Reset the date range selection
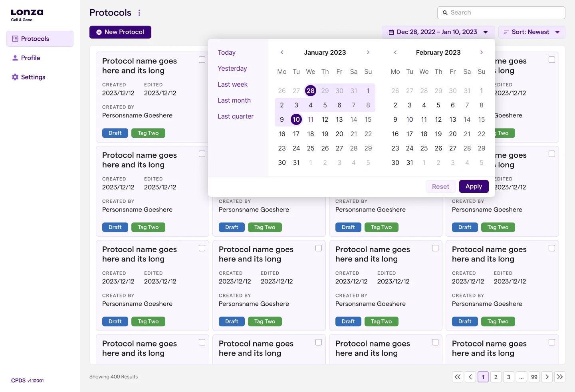 click(x=440, y=186)
